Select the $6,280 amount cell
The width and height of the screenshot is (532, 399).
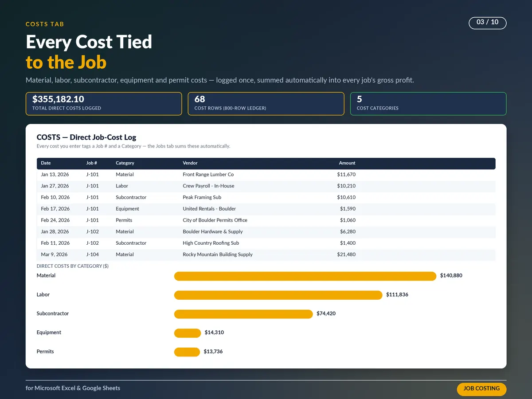coord(348,232)
